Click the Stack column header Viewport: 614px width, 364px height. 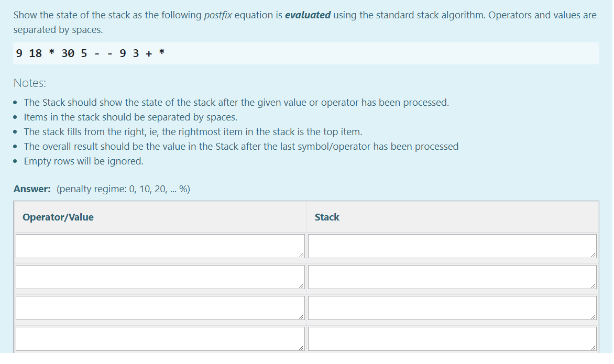[x=327, y=217]
